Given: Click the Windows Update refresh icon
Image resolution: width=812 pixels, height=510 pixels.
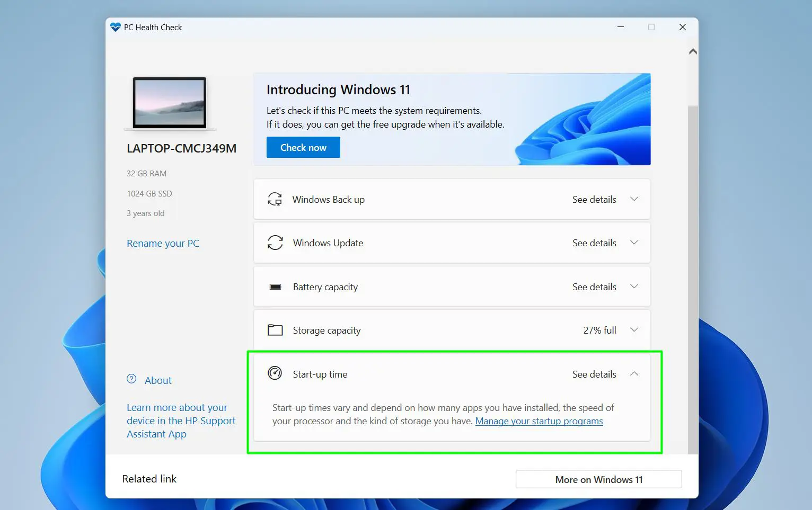Looking at the screenshot, I should 275,243.
